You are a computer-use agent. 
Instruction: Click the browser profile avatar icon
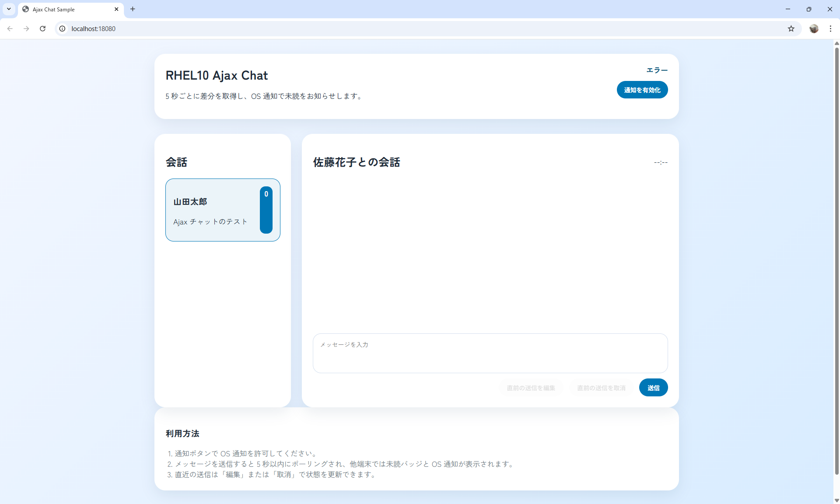814,28
